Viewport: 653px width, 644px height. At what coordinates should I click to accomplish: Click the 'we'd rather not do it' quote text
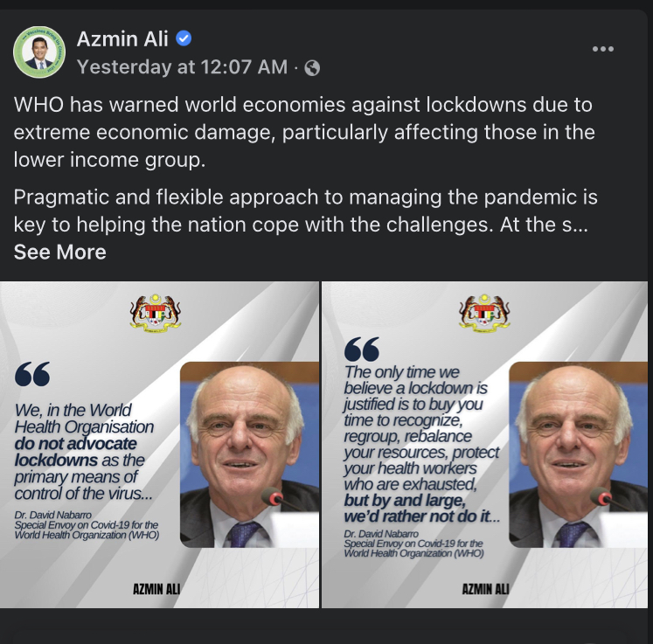click(421, 509)
